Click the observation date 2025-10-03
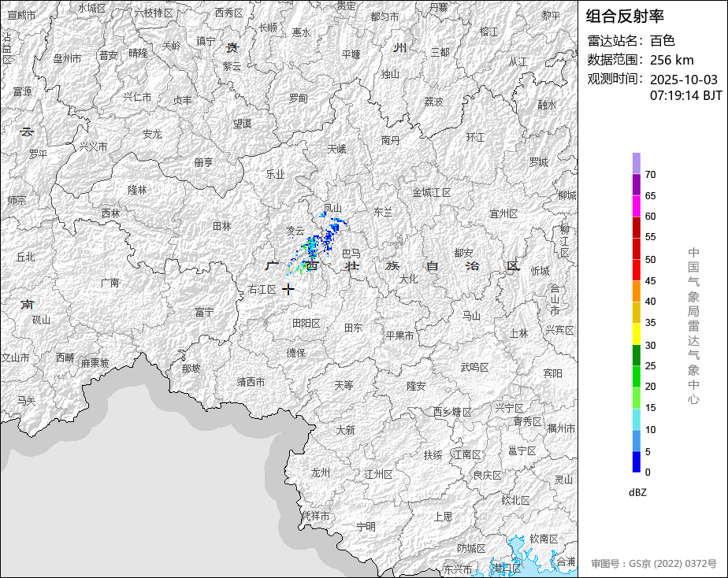Viewport: 728px width, 578px height. click(683, 80)
